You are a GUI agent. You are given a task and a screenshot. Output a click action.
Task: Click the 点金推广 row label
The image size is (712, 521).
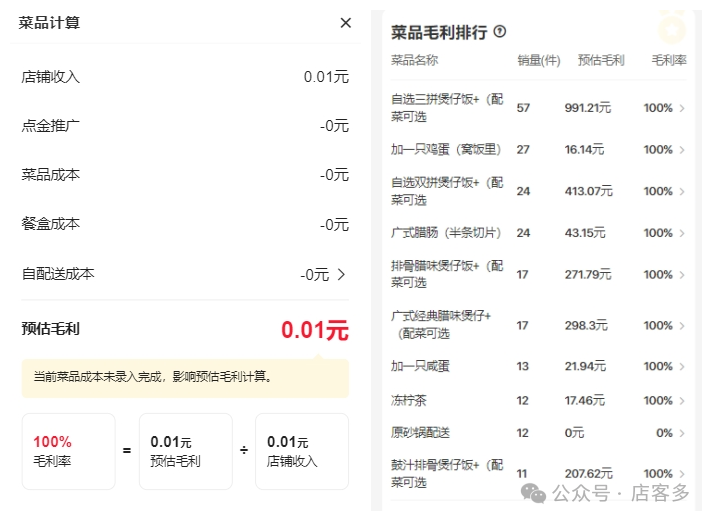pyautogui.click(x=50, y=126)
